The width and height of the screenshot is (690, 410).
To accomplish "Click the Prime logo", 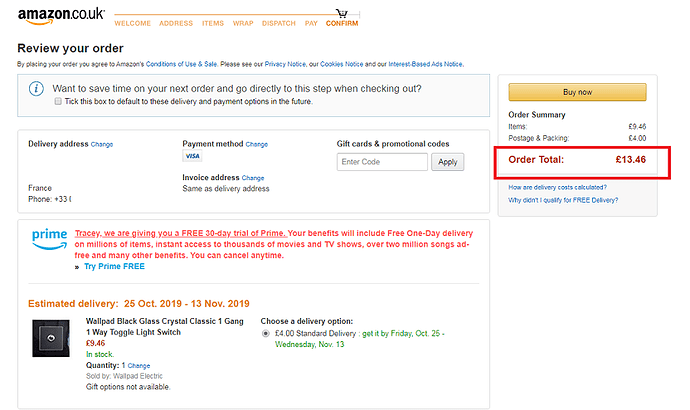I will 49,239.
